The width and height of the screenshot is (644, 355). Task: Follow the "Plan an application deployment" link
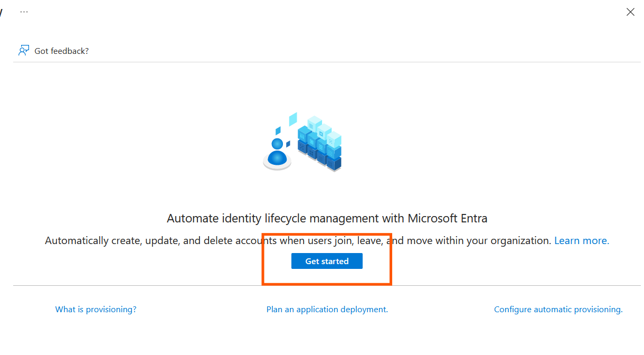pos(327,310)
